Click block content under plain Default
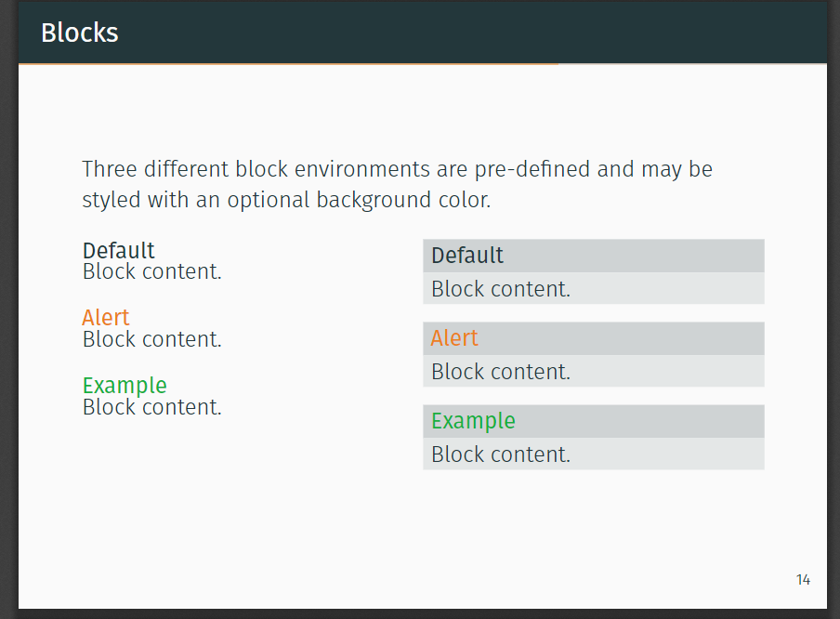840x619 pixels. (152, 271)
